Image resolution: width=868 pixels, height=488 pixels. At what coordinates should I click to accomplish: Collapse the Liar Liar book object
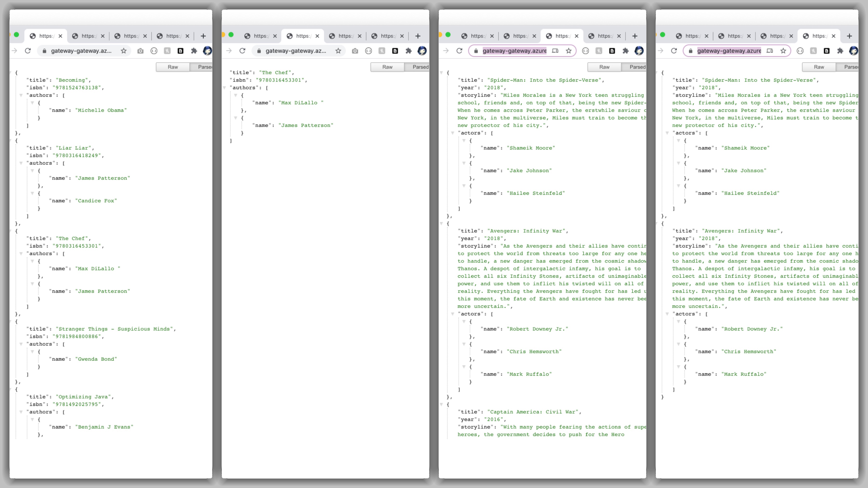coord(10,141)
